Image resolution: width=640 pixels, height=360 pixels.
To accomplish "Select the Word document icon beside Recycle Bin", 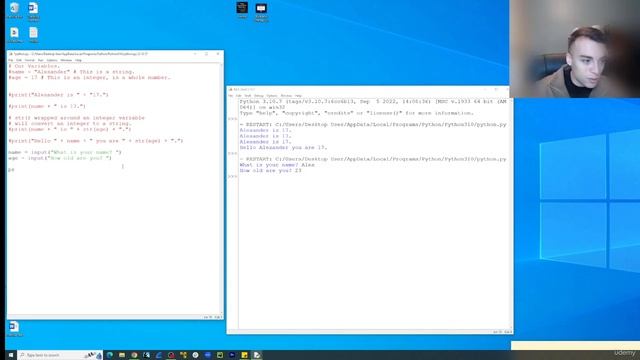I will click(33, 11).
